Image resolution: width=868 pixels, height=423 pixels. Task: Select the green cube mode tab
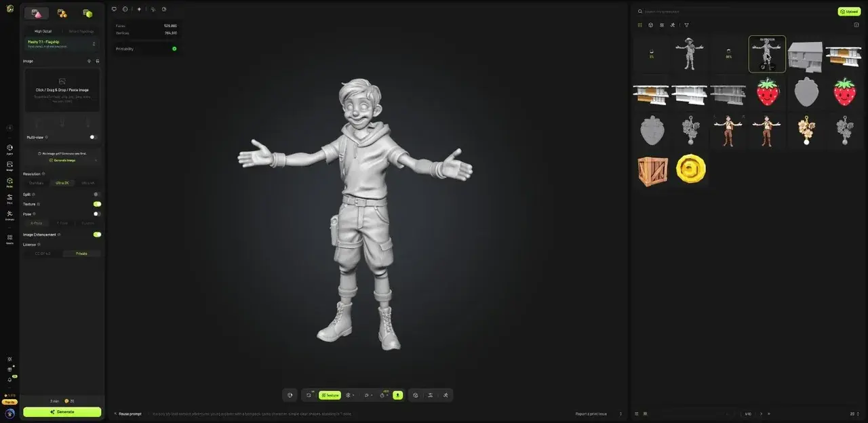(87, 14)
